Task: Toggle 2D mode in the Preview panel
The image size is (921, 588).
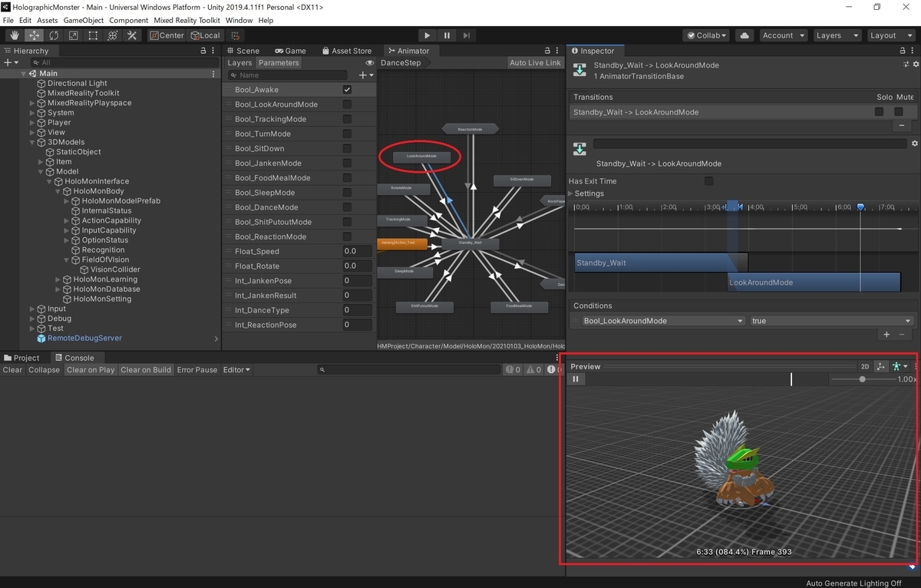Action: point(865,367)
